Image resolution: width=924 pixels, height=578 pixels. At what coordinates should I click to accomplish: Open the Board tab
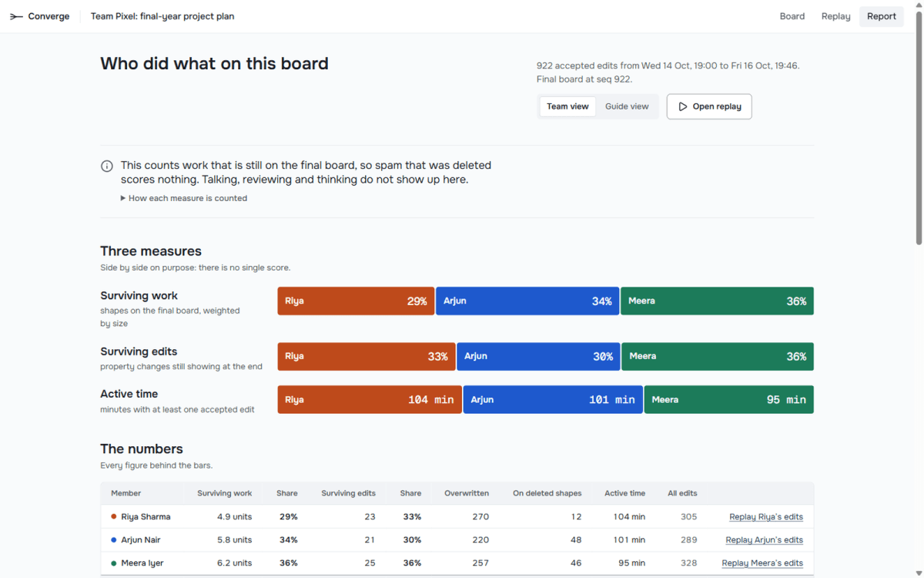click(x=792, y=16)
